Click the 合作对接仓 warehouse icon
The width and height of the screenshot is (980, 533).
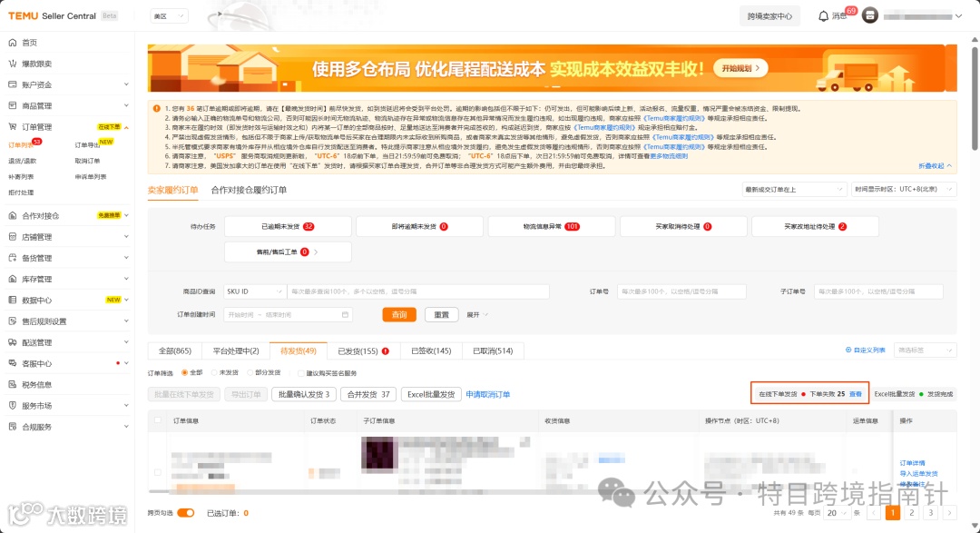click(x=13, y=216)
